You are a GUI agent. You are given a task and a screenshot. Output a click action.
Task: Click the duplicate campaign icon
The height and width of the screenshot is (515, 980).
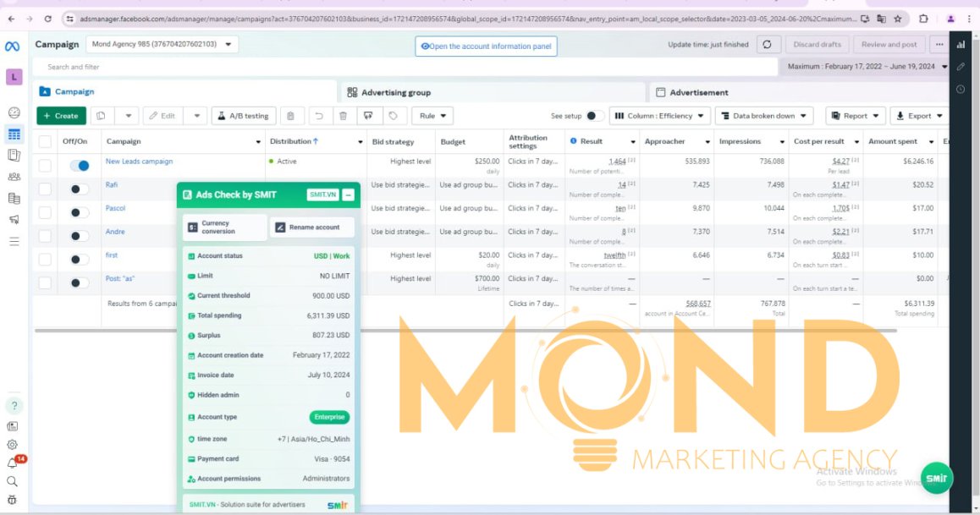[x=102, y=116]
